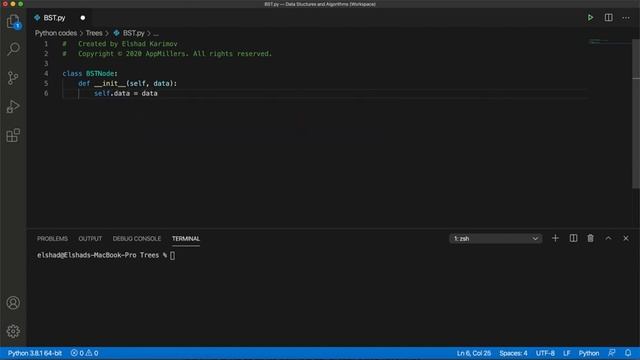
Task: Change language mode Python
Action: pos(589,353)
